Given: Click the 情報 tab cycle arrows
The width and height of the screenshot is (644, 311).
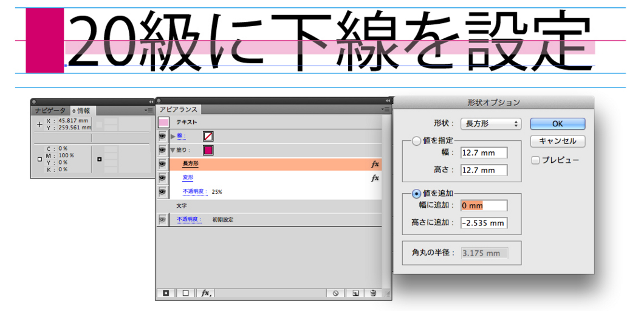Looking at the screenshot, I should (x=74, y=111).
